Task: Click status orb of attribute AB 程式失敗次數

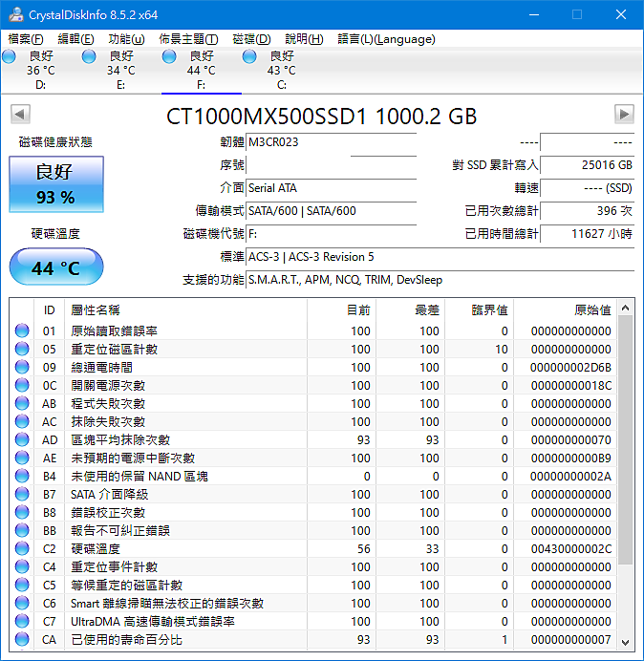Action: (x=22, y=403)
